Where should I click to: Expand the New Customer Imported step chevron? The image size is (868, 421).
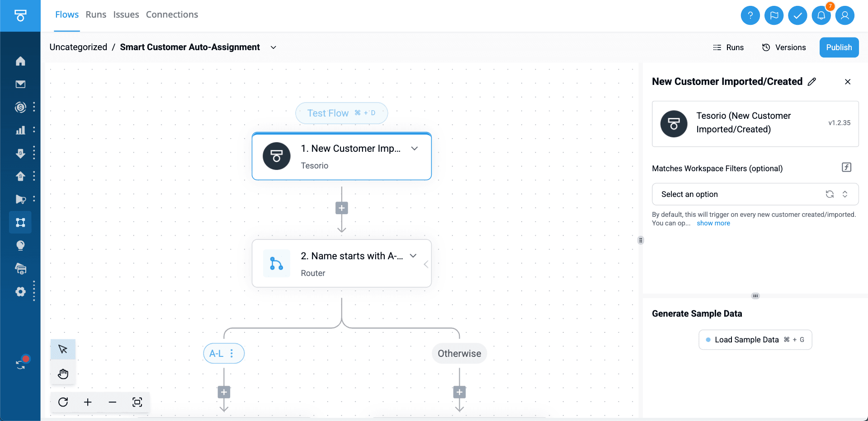(x=414, y=149)
